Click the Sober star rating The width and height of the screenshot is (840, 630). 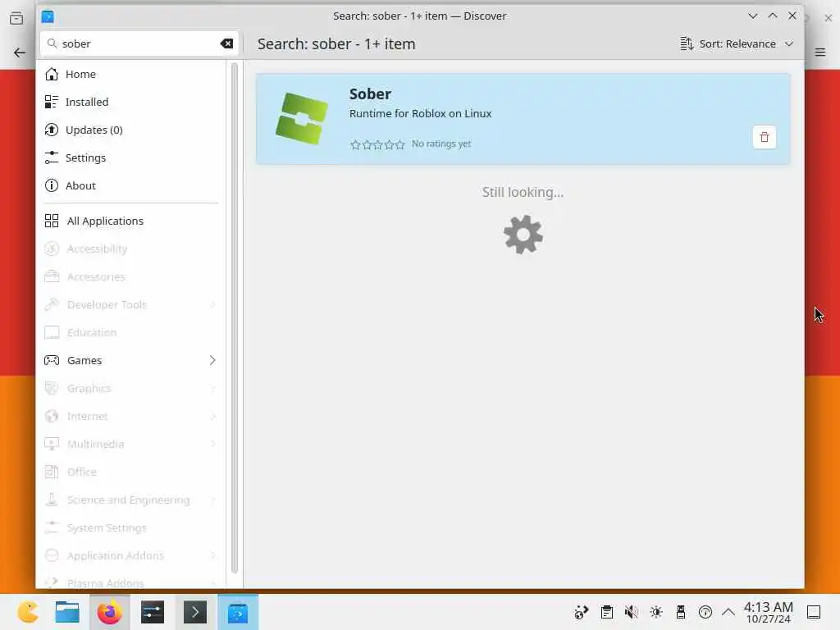point(377,144)
